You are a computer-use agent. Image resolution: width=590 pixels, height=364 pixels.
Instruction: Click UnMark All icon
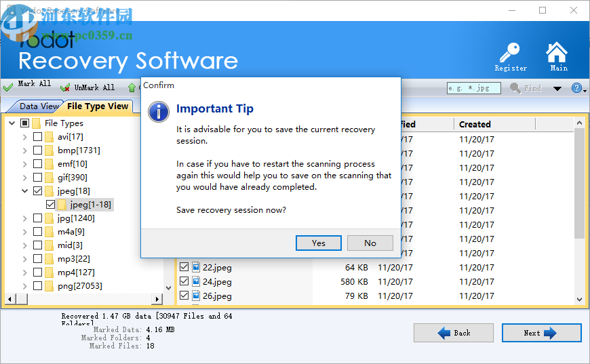[x=65, y=88]
